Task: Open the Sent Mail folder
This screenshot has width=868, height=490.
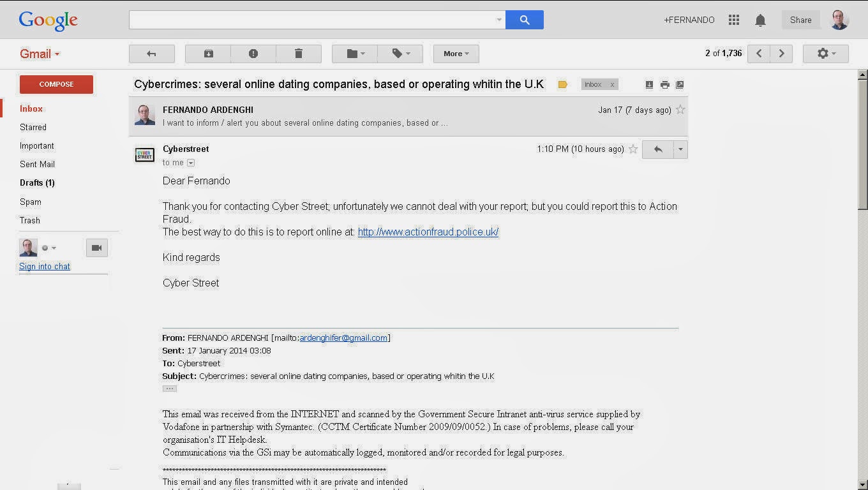Action: (x=37, y=164)
